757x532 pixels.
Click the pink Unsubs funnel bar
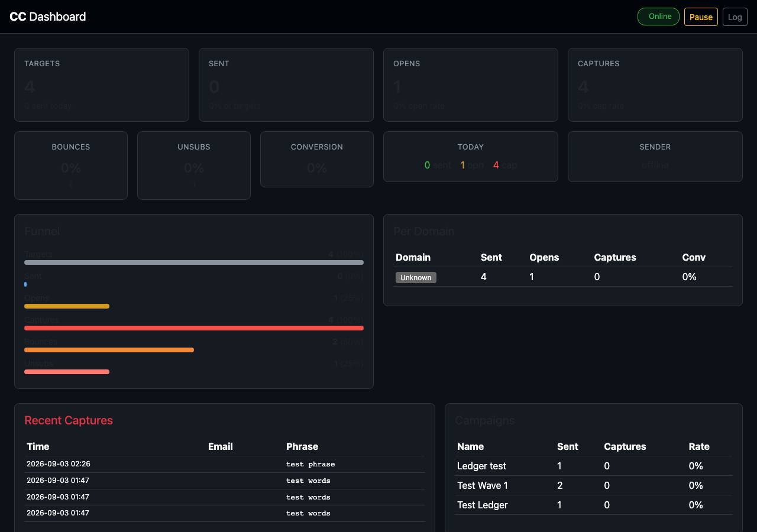pyautogui.click(x=67, y=372)
